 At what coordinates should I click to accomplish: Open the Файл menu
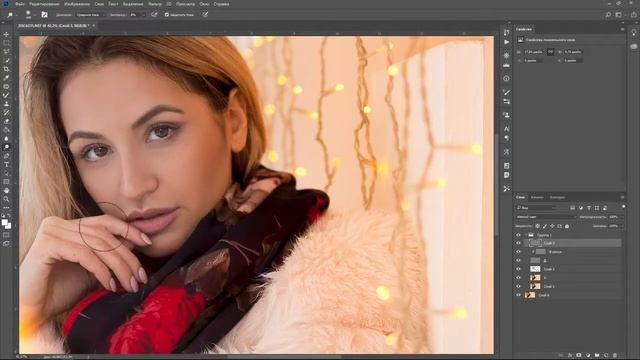click(20, 4)
